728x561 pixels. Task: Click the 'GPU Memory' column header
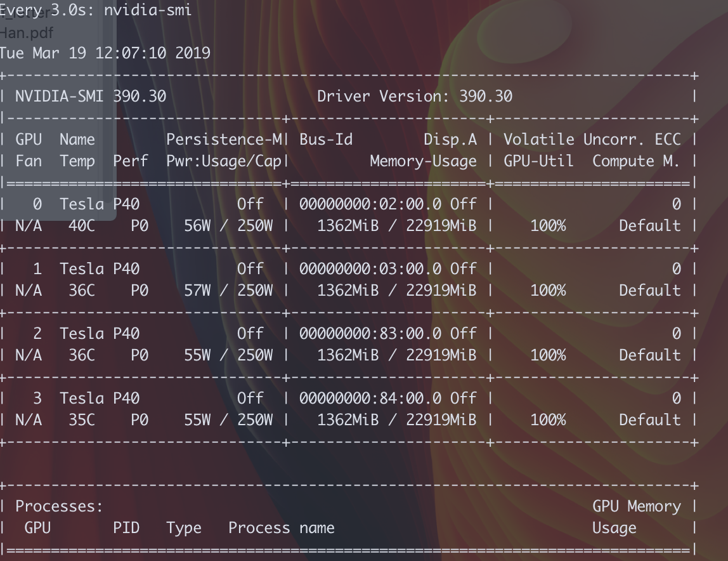pyautogui.click(x=637, y=506)
